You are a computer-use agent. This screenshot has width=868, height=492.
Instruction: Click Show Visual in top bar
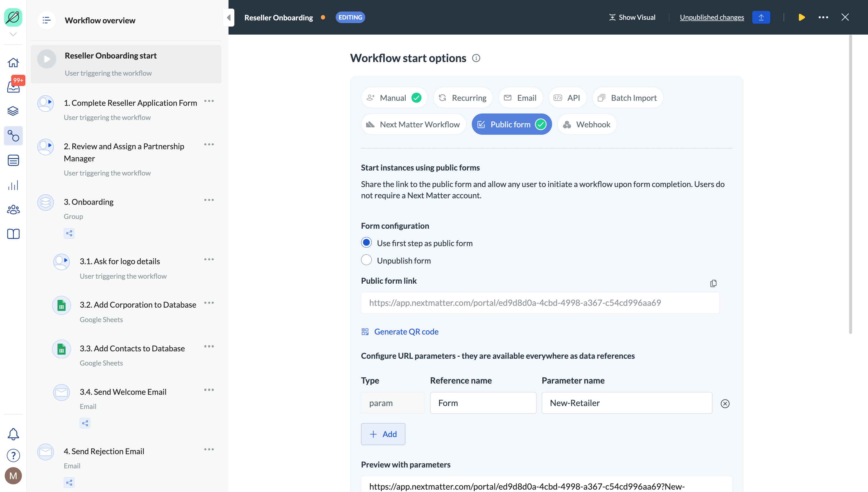(632, 17)
